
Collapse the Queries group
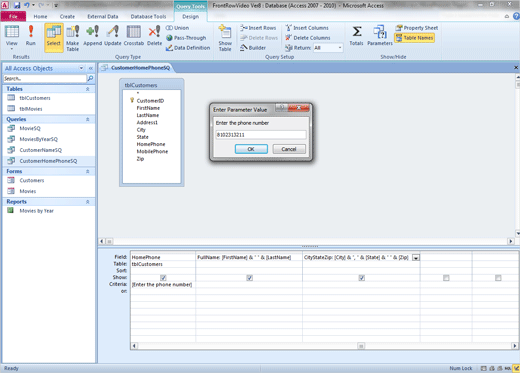tap(88, 119)
